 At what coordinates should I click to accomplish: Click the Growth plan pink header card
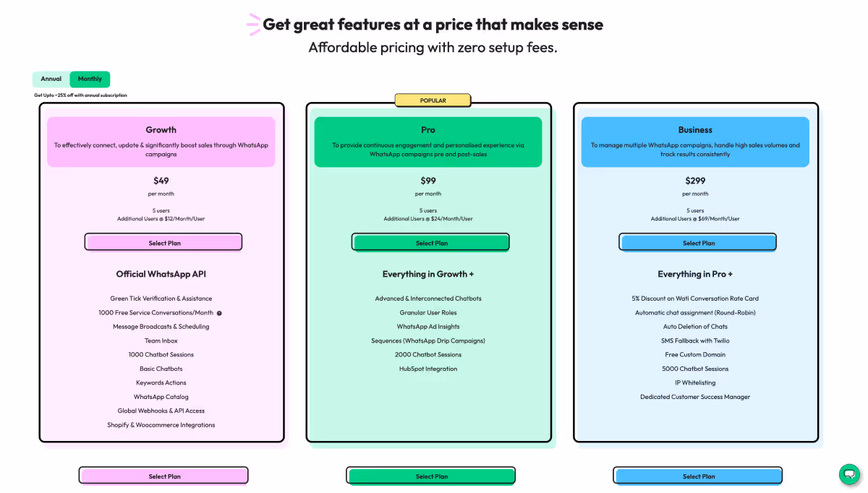tap(161, 142)
